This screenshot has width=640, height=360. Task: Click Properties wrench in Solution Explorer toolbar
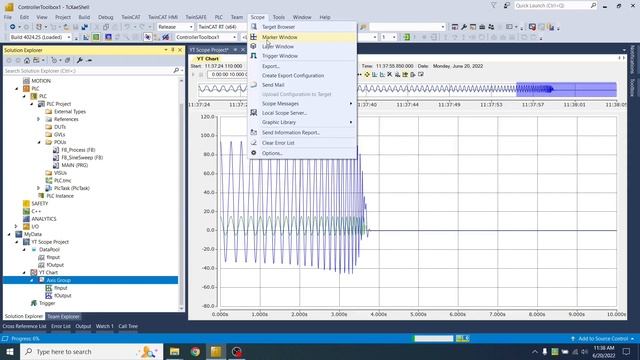coord(80,60)
